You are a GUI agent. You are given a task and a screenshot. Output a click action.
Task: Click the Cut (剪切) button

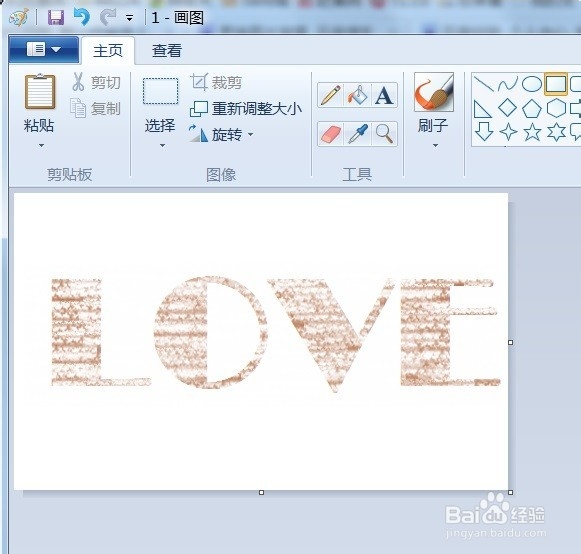tap(96, 82)
